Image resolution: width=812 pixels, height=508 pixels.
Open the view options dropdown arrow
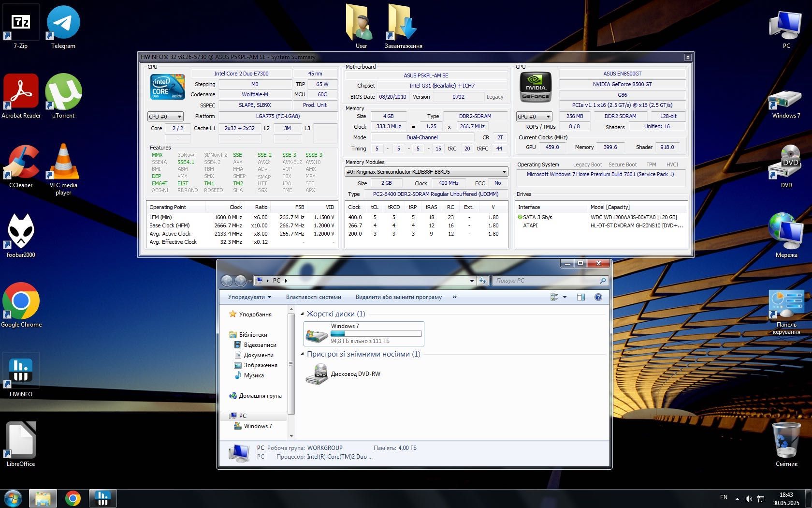tap(565, 297)
